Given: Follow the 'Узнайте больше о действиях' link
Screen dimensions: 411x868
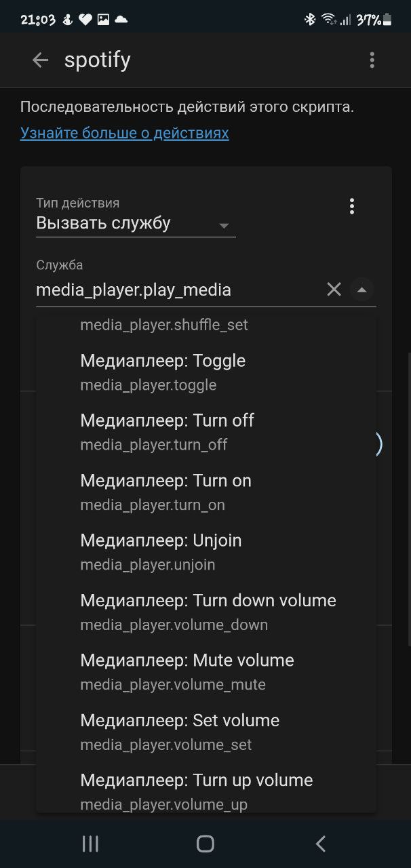Looking at the screenshot, I should (125, 133).
